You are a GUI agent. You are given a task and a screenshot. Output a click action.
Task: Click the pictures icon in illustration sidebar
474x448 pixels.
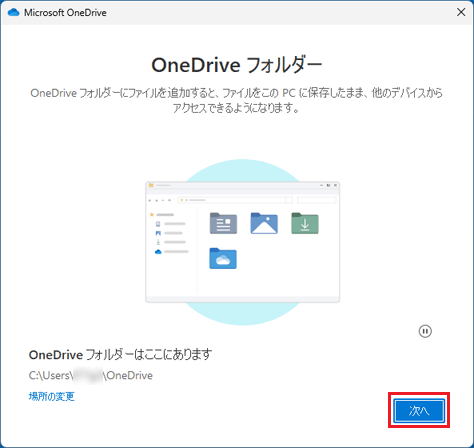(158, 233)
